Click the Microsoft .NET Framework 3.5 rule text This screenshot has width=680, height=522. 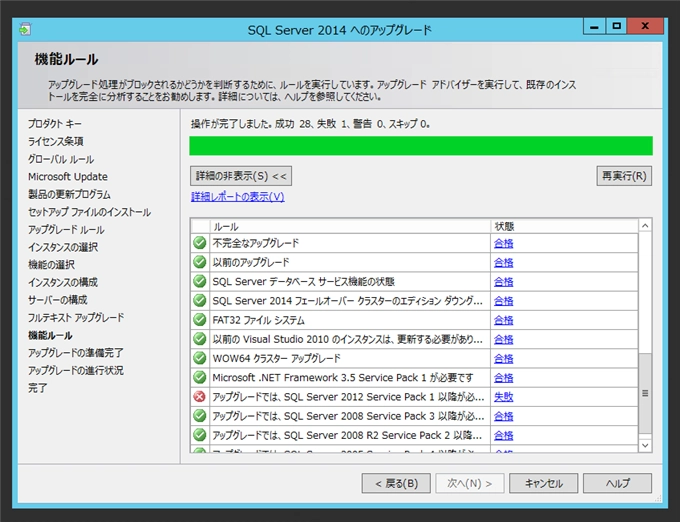(343, 378)
